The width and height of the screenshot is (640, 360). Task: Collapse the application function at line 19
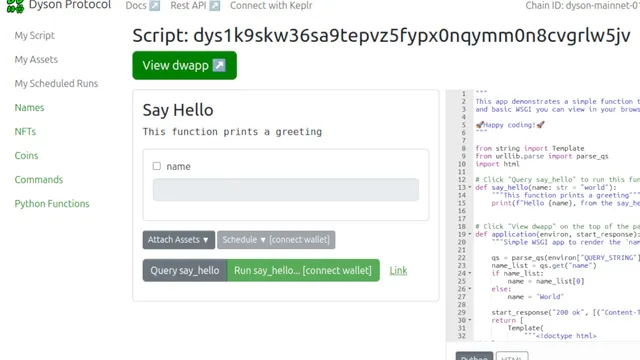[470, 234]
